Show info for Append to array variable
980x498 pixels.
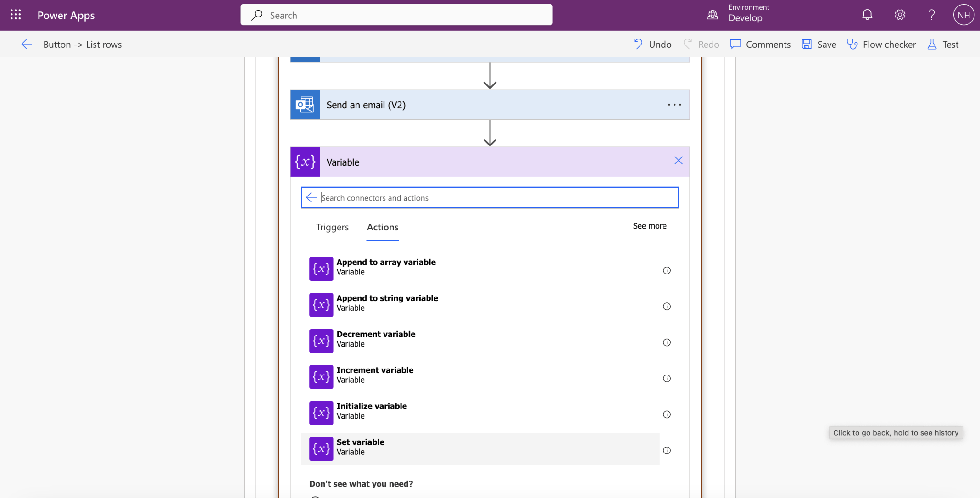667,271
